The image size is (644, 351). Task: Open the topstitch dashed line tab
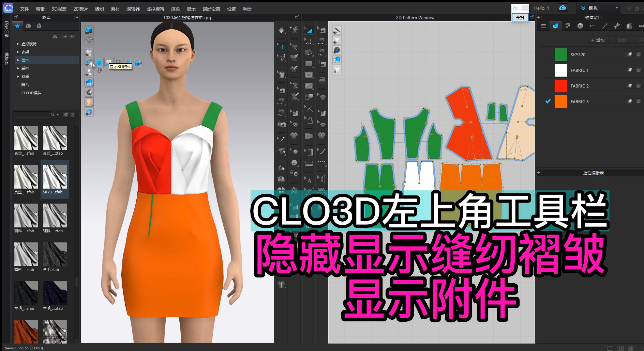pos(605,26)
